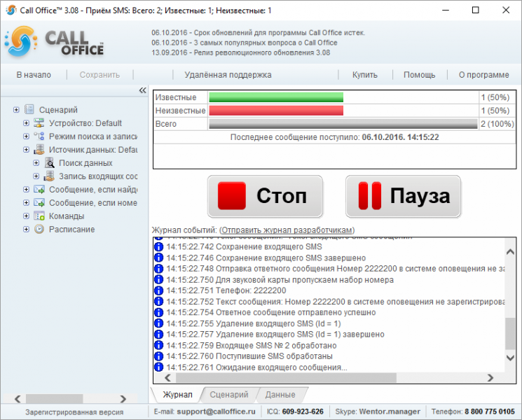Click the Устройство: Default device icon
Viewport: 522px width, 420px height.
pos(39,123)
